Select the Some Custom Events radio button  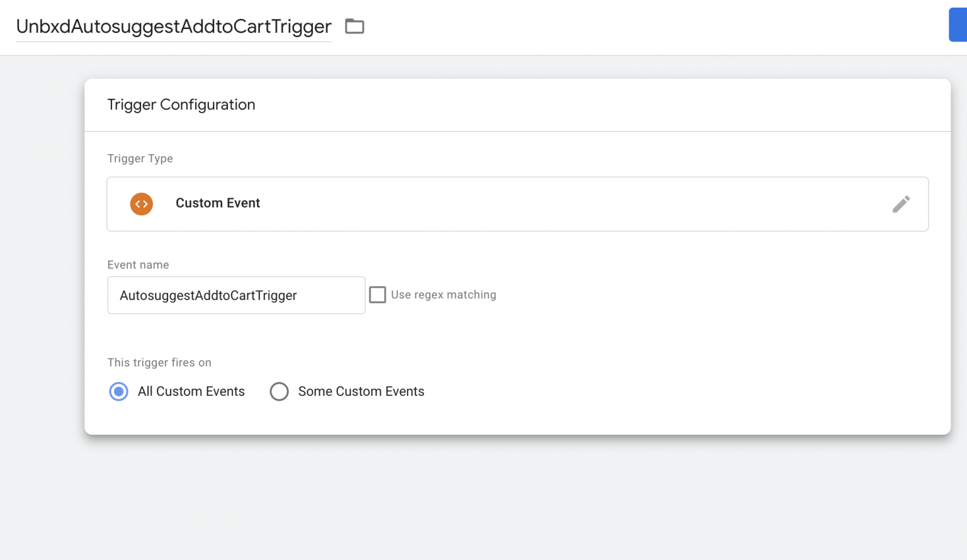(x=279, y=391)
